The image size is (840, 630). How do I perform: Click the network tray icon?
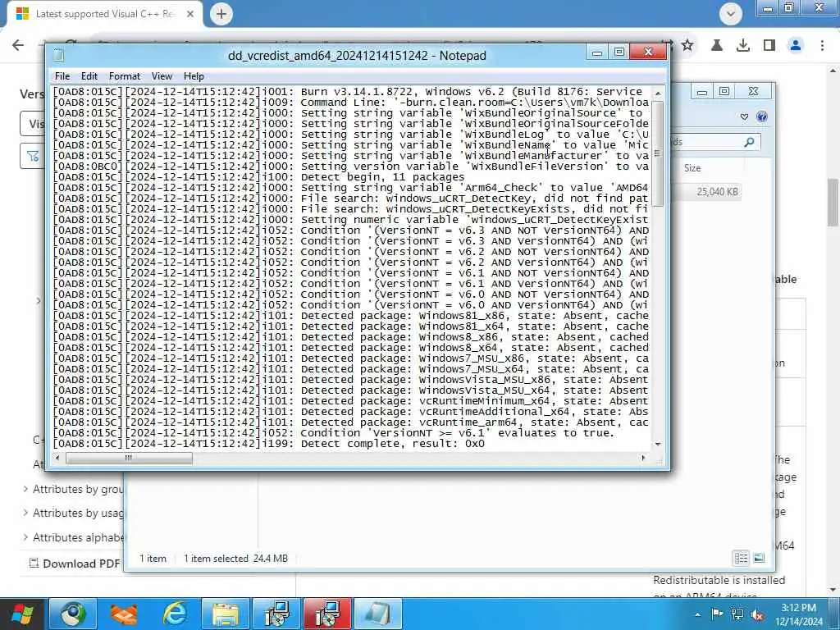(737, 614)
